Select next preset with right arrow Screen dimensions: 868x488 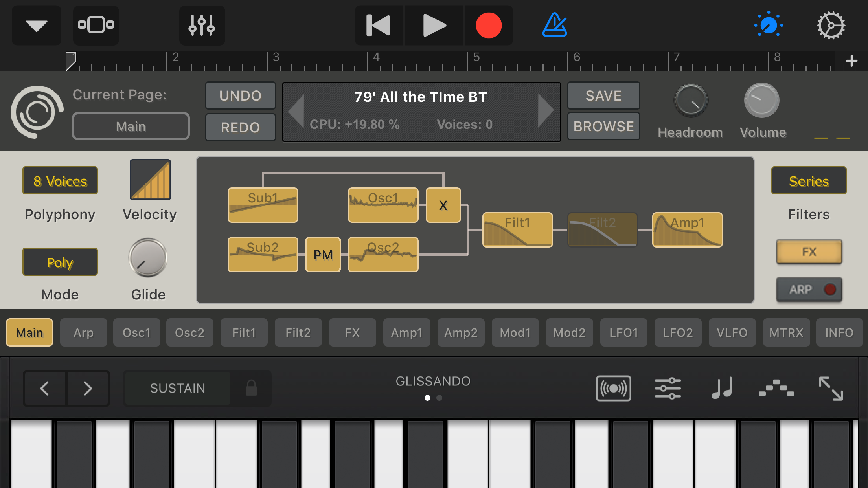pos(546,111)
